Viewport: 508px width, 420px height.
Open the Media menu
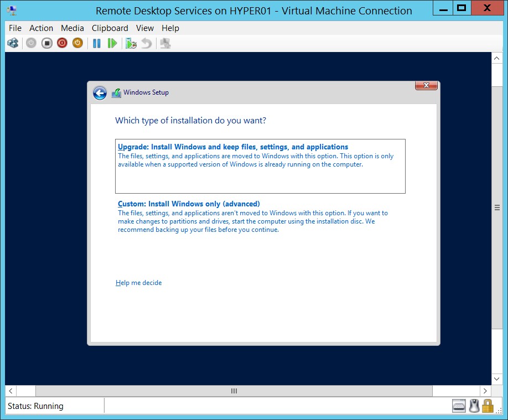(72, 28)
